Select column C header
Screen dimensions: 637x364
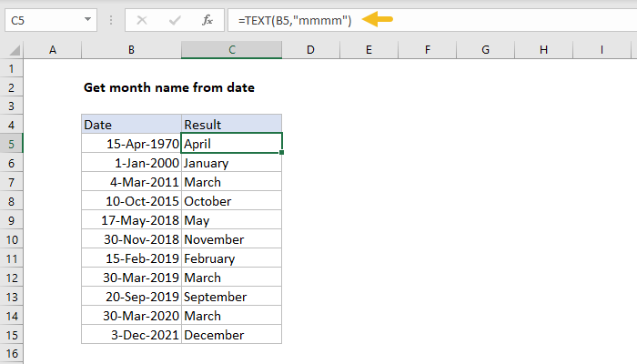[x=231, y=49]
